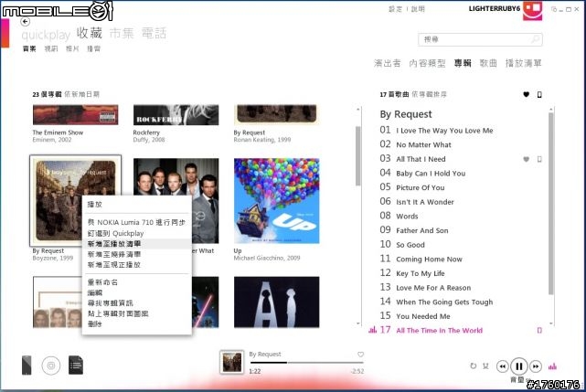586x392 pixels.
Task: Switch to the 音樂 music sub-tab
Action: point(29,48)
